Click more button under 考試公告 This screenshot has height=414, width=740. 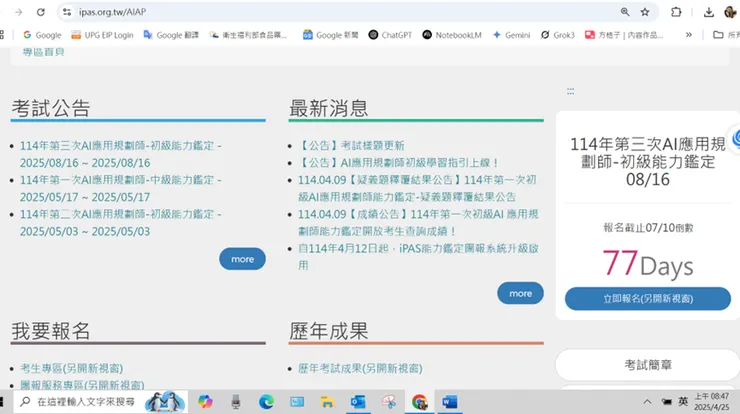(x=242, y=259)
